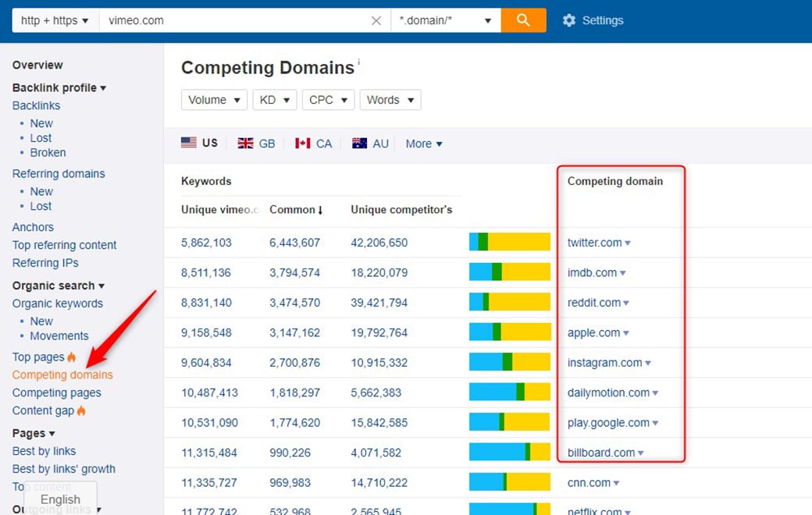Open the *.domain/* mode dropdown
The width and height of the screenshot is (812, 515).
coord(445,20)
